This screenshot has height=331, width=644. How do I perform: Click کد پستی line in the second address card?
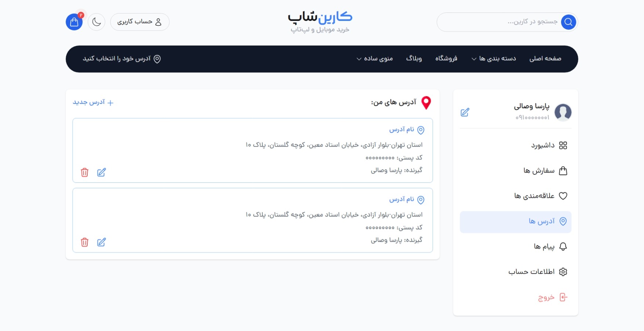pyautogui.click(x=394, y=228)
